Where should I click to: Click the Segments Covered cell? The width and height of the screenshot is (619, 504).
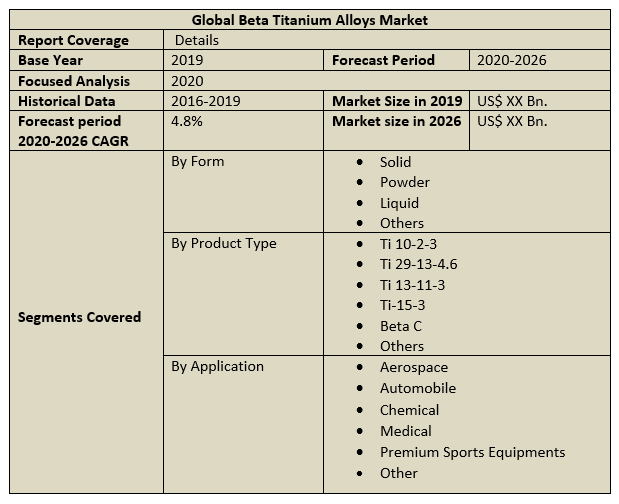pos(80,317)
